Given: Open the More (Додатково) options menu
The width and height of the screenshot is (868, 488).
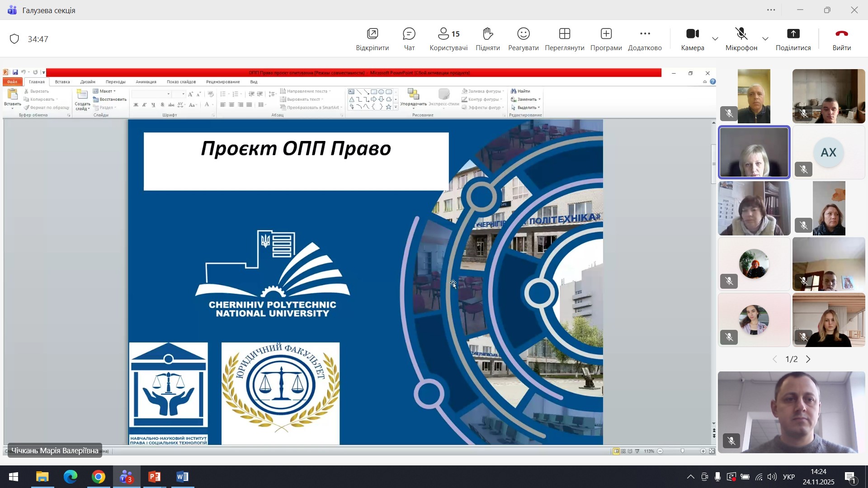Looking at the screenshot, I should [645, 34].
